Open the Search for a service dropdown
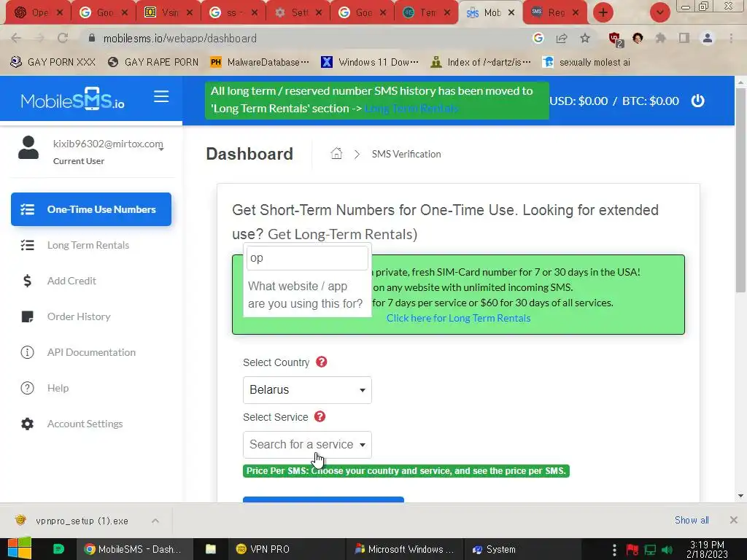The image size is (747, 560). point(307,444)
